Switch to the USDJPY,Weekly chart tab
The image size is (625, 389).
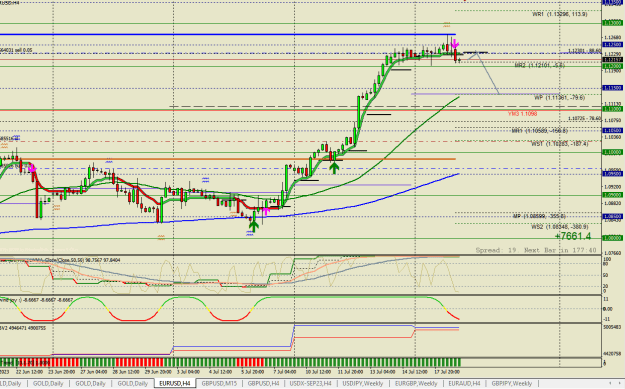click(362, 383)
